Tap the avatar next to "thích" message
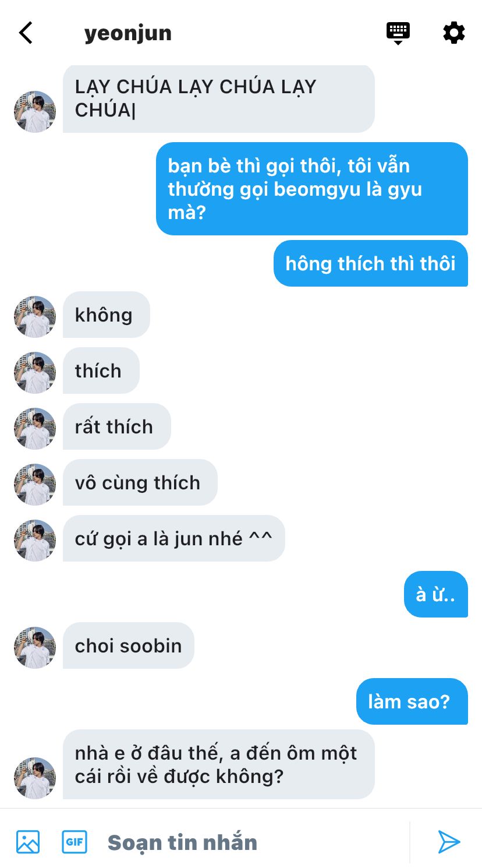 tap(35, 372)
